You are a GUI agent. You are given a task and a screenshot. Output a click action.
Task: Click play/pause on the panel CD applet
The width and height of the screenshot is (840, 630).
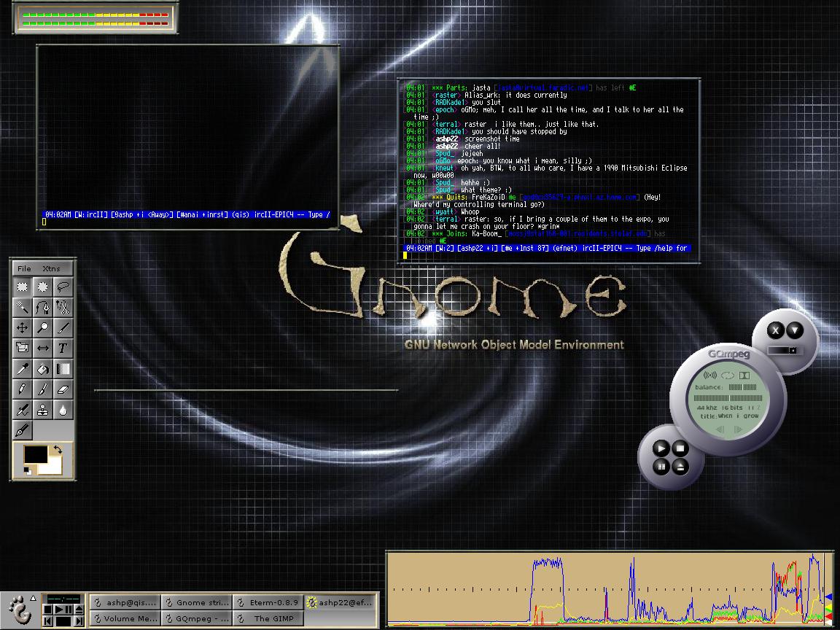[x=63, y=610]
